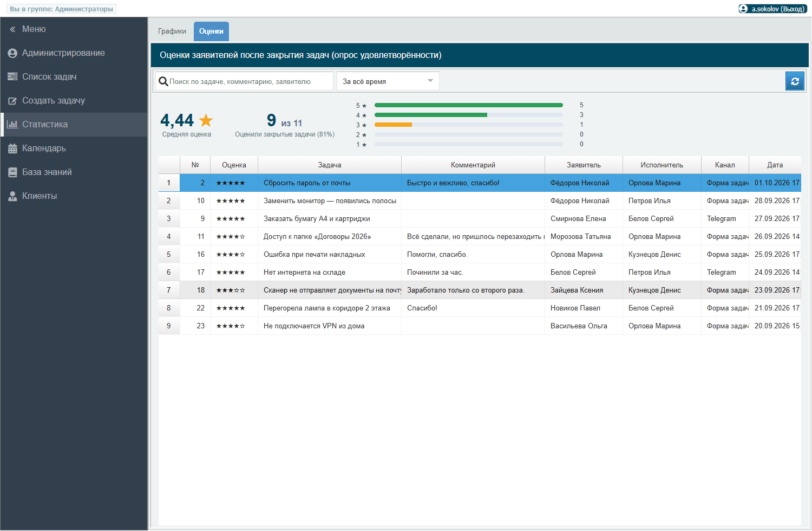Click comment «Заработало только со второго раза.»
812x531 pixels.
pos(466,290)
